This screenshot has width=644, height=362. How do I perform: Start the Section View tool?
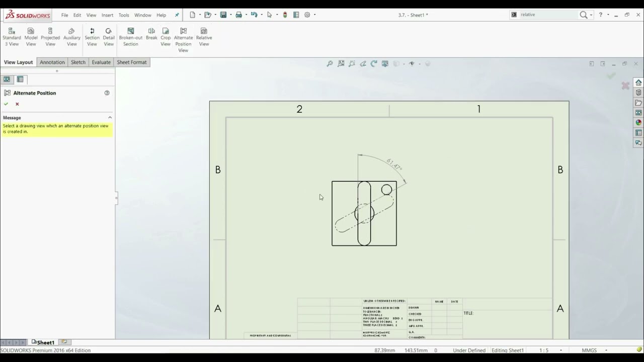click(92, 37)
